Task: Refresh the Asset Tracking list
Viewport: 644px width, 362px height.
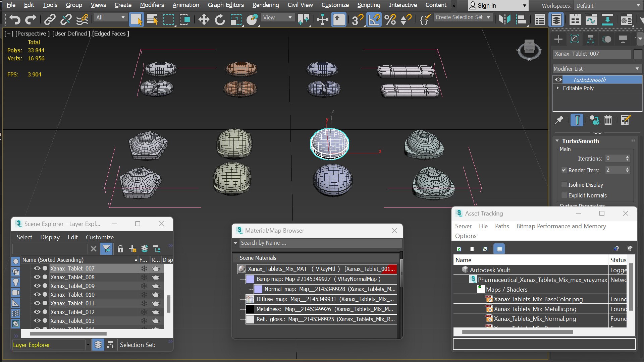Action: [459, 249]
